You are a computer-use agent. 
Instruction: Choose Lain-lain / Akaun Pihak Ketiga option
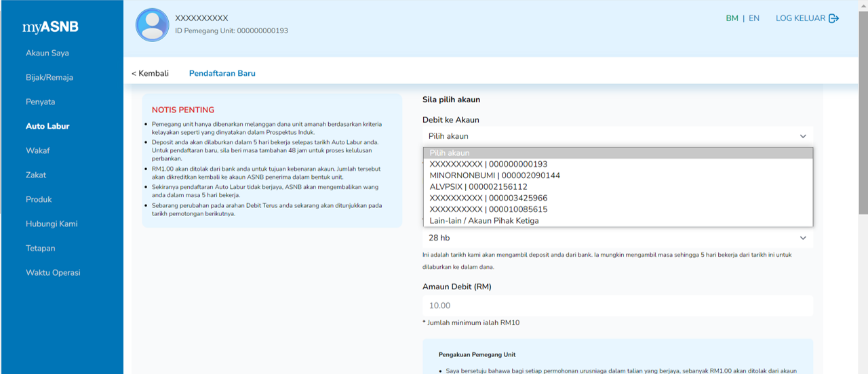click(618, 221)
